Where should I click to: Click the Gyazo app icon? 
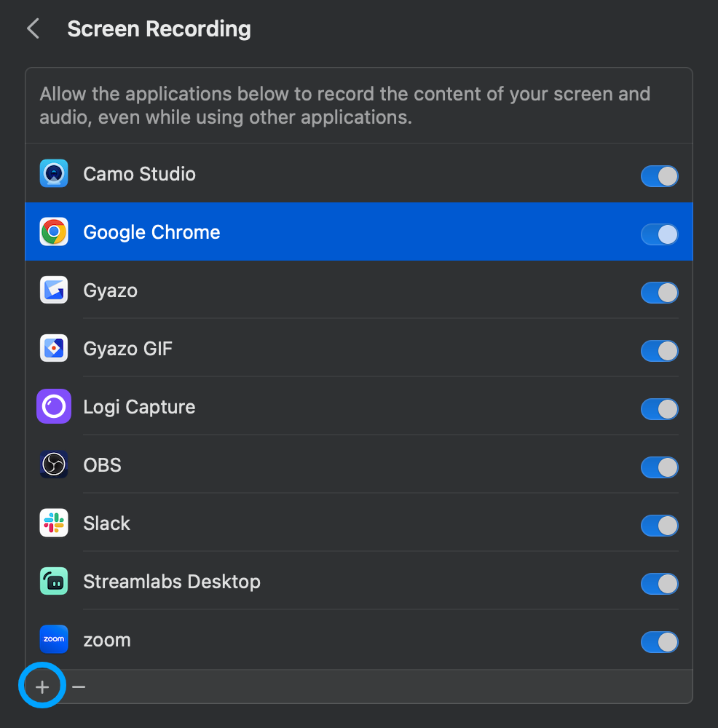point(53,290)
